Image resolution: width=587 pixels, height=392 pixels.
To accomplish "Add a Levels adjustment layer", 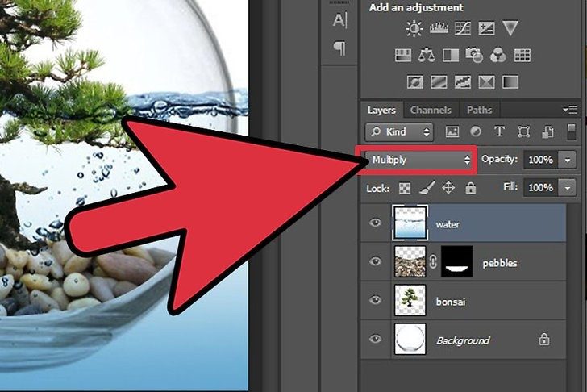I will coord(439,29).
